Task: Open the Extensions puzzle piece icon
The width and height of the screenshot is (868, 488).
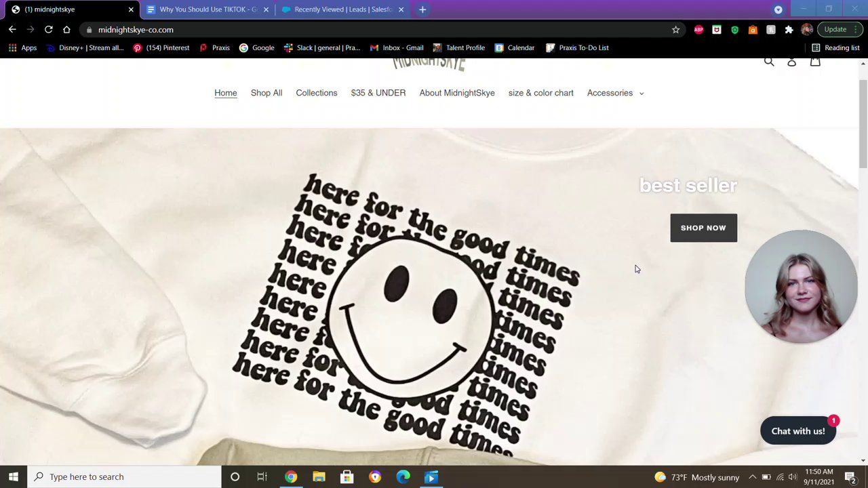Action: coord(789,30)
